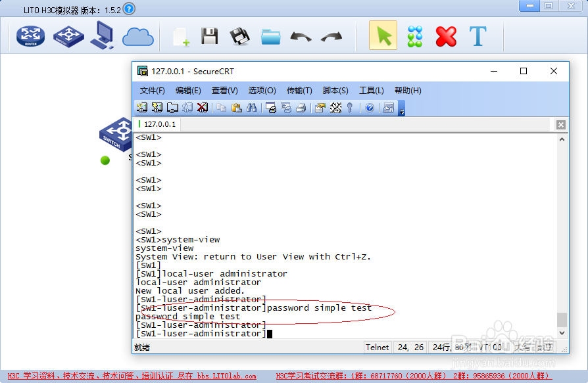588x383 pixels.
Task: Click the green status dot on canvas
Action: coord(105,160)
